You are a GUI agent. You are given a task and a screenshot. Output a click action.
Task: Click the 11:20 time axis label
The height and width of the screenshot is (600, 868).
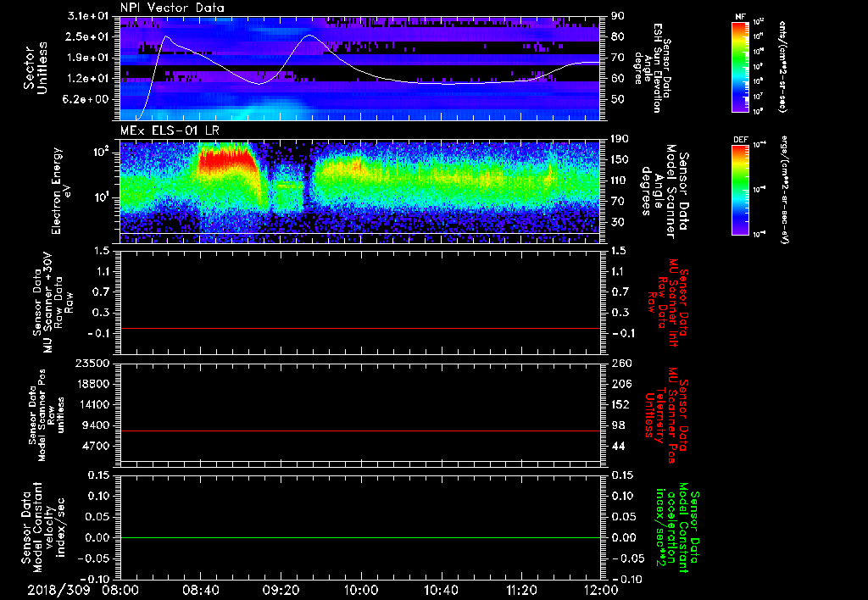521,590
